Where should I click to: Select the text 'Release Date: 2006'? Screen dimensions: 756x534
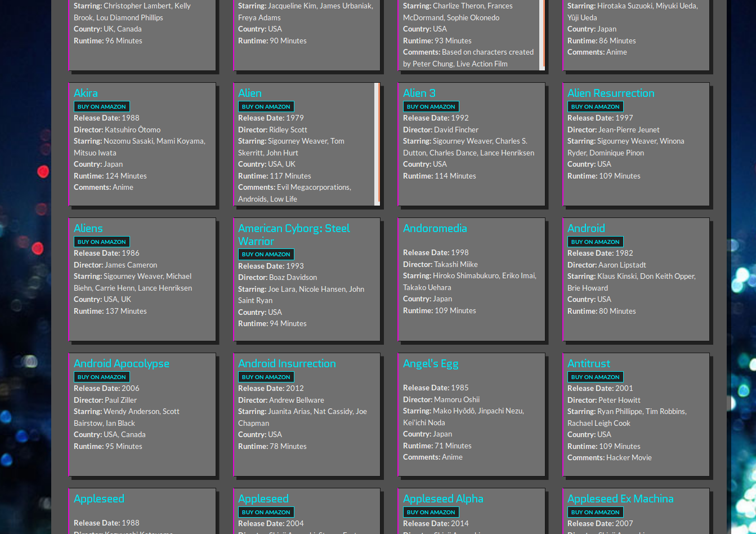pyautogui.click(x=106, y=388)
